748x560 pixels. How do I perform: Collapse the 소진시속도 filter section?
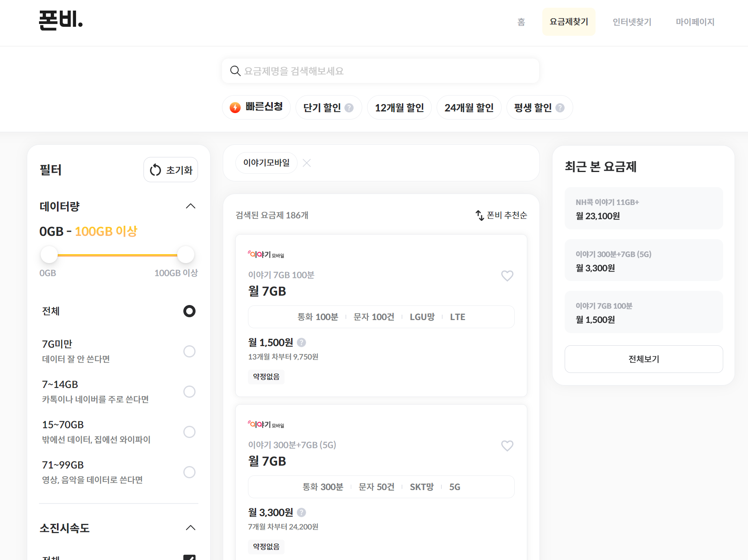click(190, 528)
